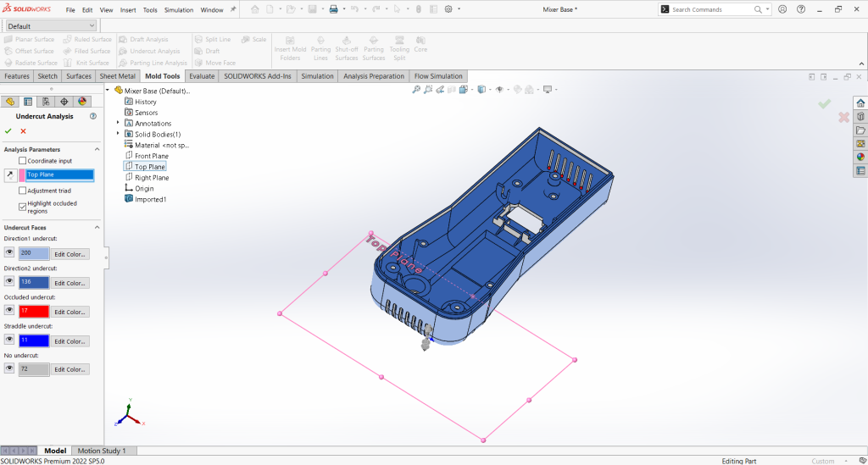Click Edit Color for Direction1 undercut
This screenshot has width=868, height=465.
(70, 254)
